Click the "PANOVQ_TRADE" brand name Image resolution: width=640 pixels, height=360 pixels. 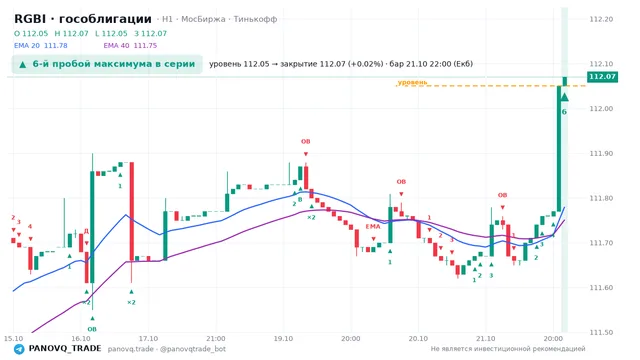coord(65,349)
